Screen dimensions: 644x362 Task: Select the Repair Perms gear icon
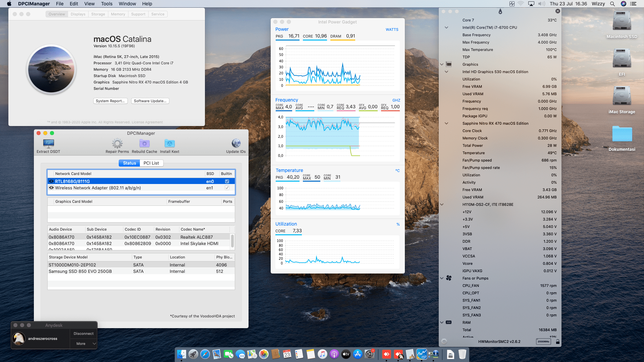click(117, 143)
